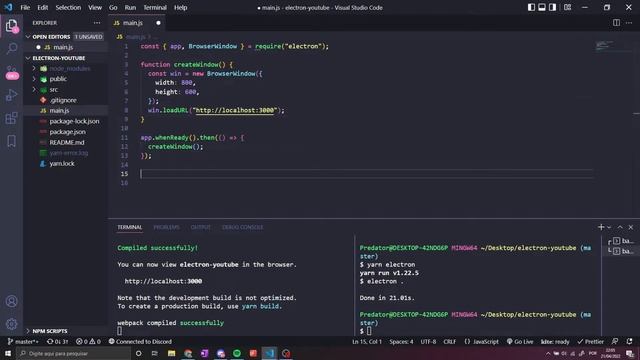Click Ln 15, Col 1 position indicator
640x360 pixels.
367,342
